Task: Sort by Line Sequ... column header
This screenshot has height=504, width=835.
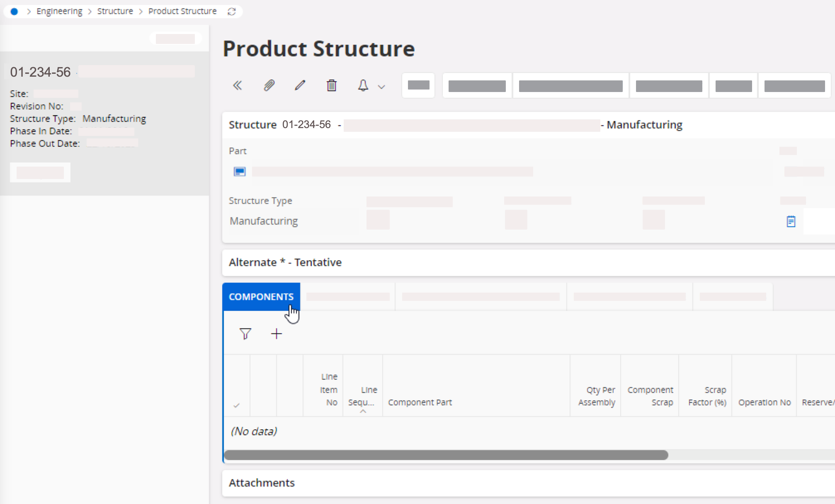Action: pyautogui.click(x=362, y=396)
